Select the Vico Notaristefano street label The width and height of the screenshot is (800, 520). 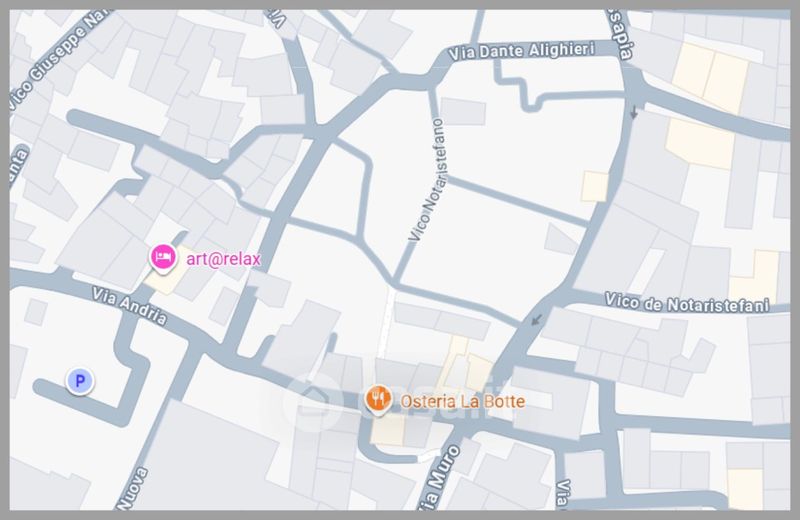pos(429,180)
